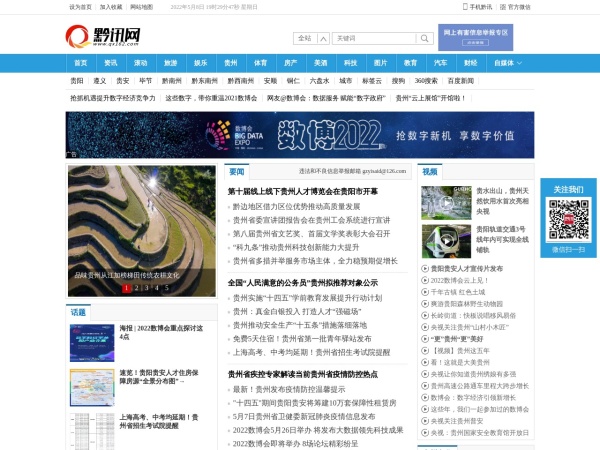
Task: Open article 免费5天住宿！贵州省第一批青年驿站发布
Action: click(x=302, y=339)
